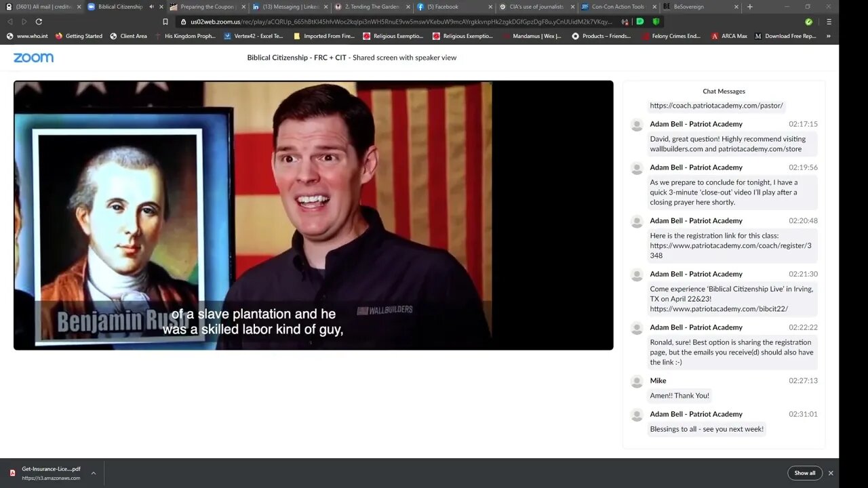Image resolution: width=868 pixels, height=488 pixels.
Task: Expand the download item options chevron
Action: (94, 473)
